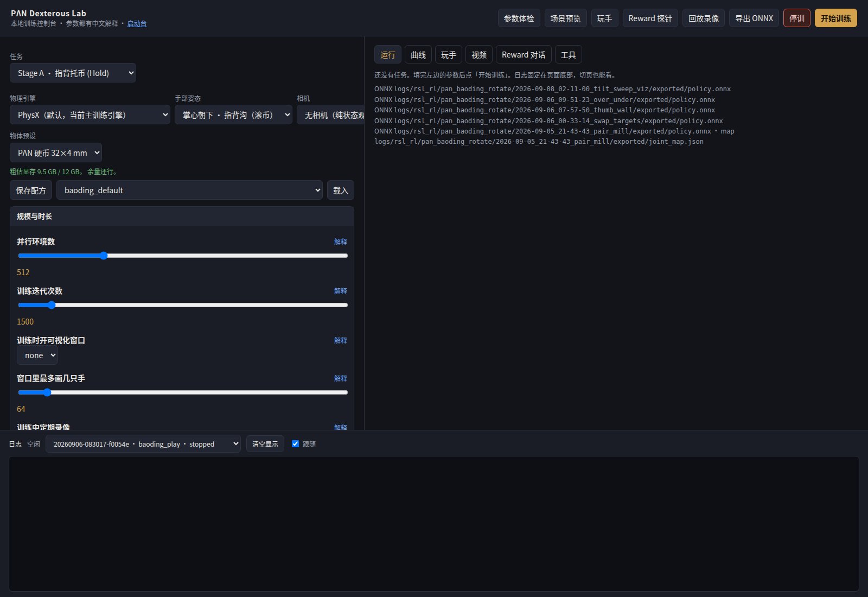
Task: Switch to the 曲线 tab
Action: click(418, 55)
